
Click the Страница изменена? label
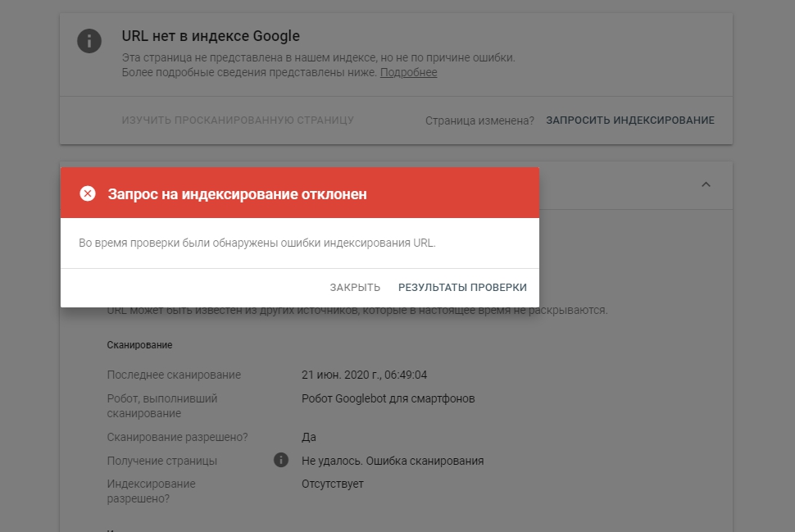tap(479, 120)
